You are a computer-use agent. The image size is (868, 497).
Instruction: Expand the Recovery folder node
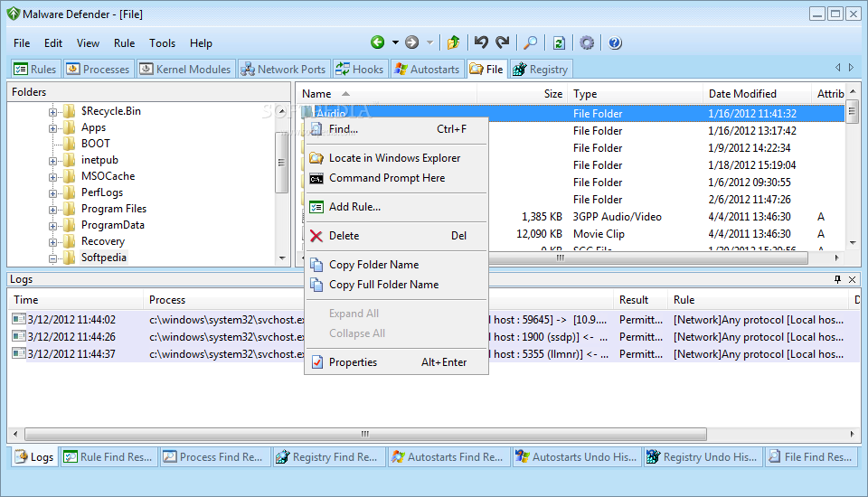[52, 242]
